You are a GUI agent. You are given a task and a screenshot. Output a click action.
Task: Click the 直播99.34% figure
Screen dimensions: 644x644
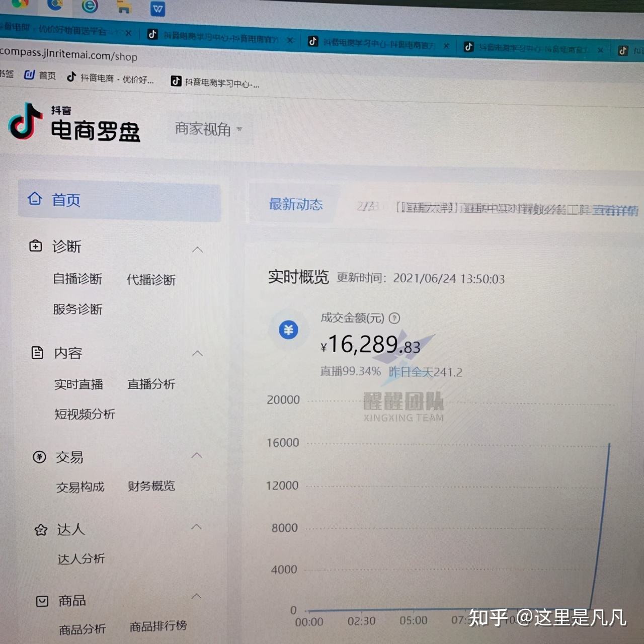[351, 371]
